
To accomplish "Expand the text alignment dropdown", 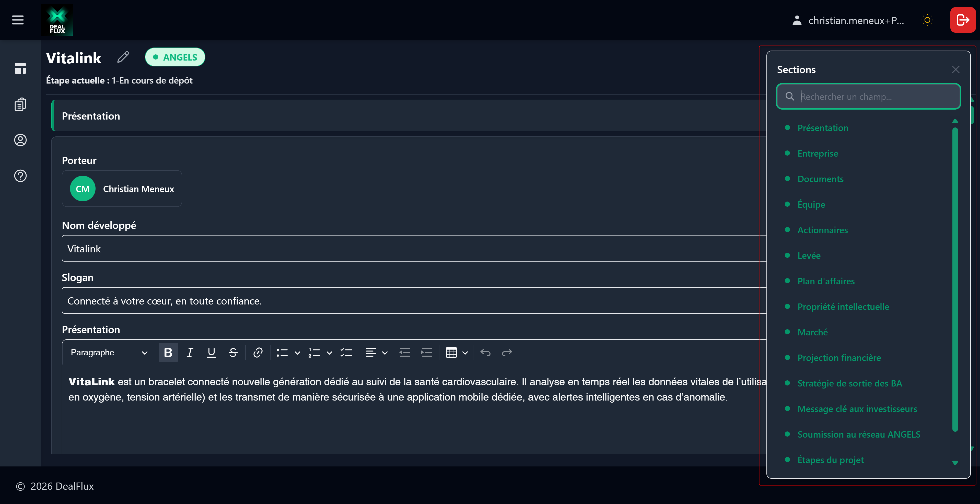I will (x=385, y=353).
